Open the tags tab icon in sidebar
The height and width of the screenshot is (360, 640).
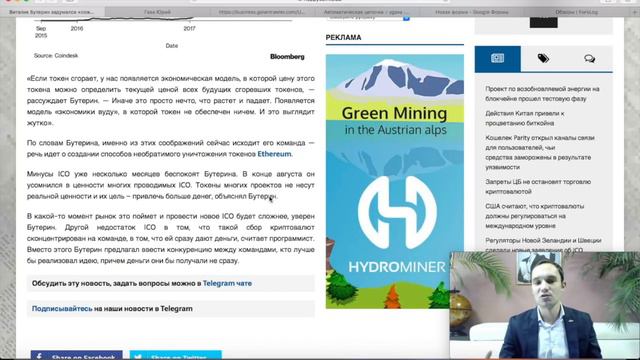click(x=543, y=58)
